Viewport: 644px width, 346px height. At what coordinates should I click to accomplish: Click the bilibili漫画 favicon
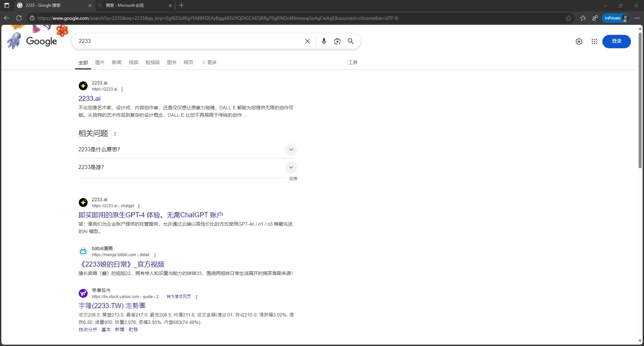point(83,251)
